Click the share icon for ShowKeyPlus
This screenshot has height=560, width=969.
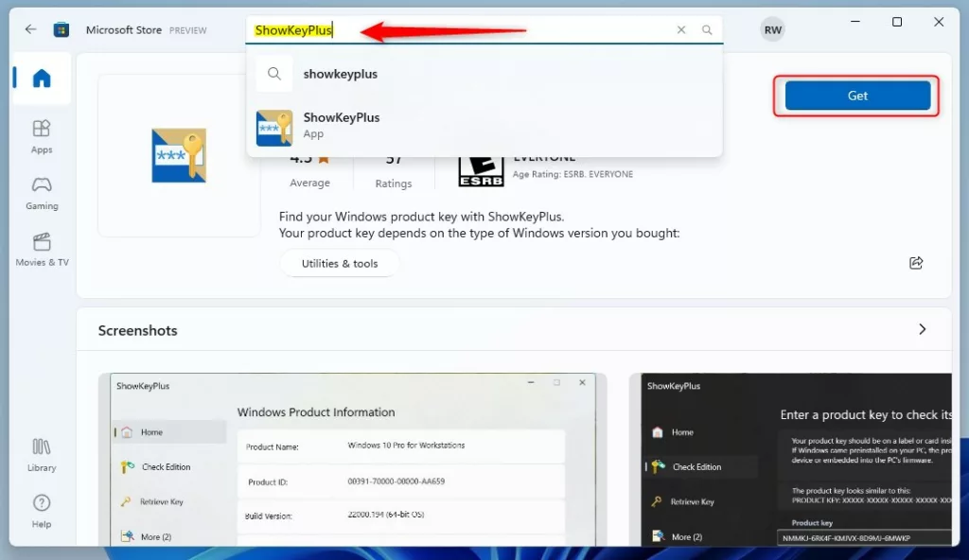916,263
